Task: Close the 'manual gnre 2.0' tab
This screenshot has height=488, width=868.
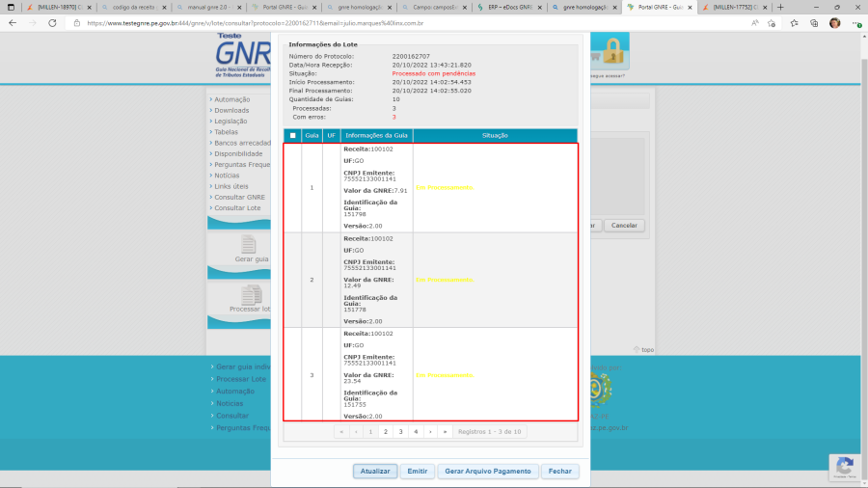Action: (x=240, y=7)
